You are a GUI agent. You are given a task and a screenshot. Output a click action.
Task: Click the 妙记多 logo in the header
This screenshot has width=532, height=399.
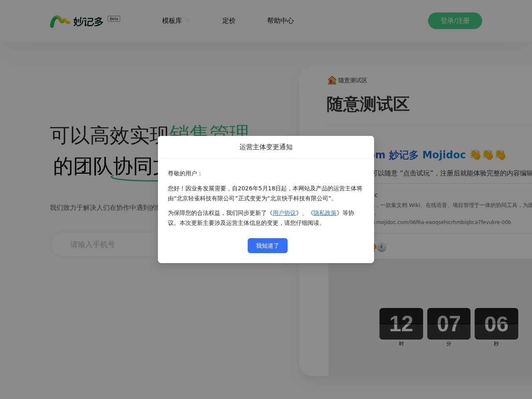pos(77,21)
